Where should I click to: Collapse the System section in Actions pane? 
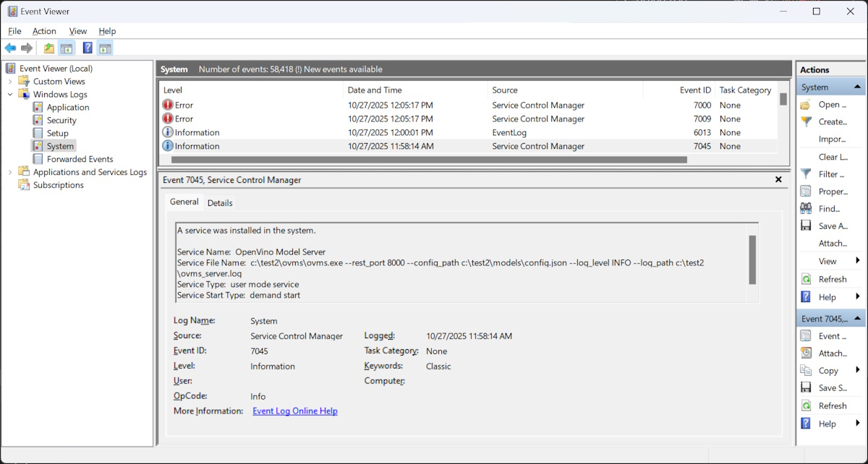click(x=858, y=87)
